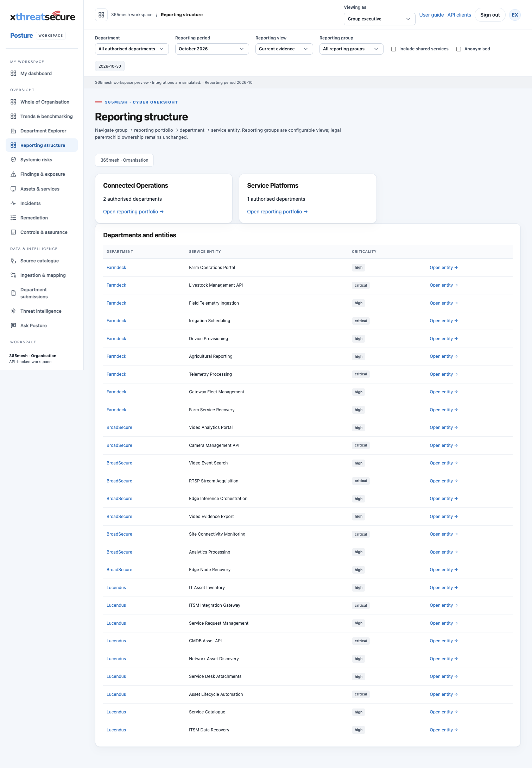Viewport: 532px width, 768px height.
Task: Navigate to Threat intelligence
Action: (x=42, y=311)
